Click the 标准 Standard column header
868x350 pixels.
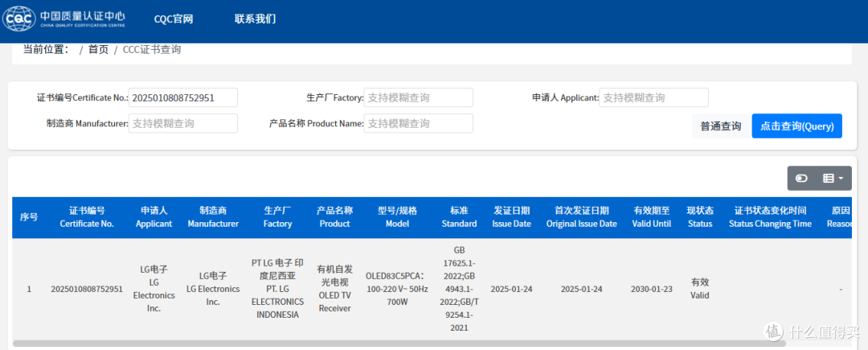[x=459, y=217]
